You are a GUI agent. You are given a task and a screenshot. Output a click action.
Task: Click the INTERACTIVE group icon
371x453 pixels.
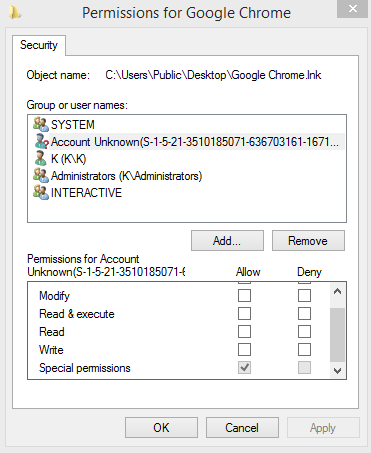(41, 192)
